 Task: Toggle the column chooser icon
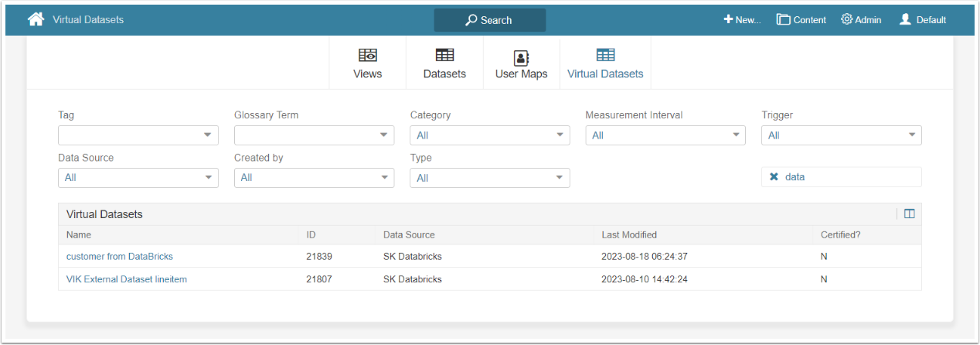pos(909,214)
